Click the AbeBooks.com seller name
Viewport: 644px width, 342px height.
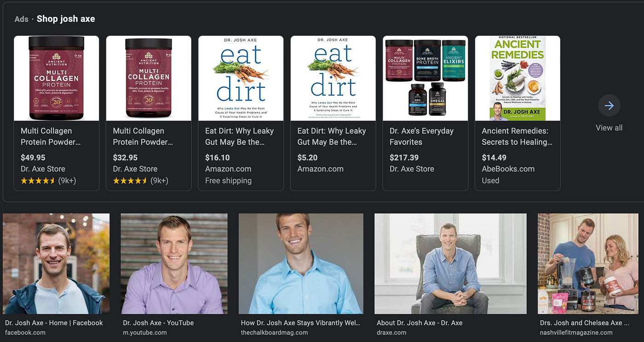(508, 169)
